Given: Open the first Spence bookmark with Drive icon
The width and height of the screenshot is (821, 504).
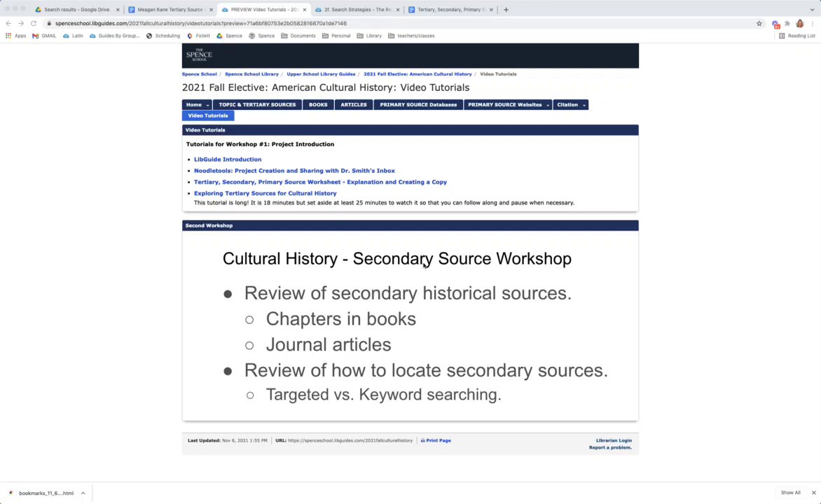Looking at the screenshot, I should (229, 36).
